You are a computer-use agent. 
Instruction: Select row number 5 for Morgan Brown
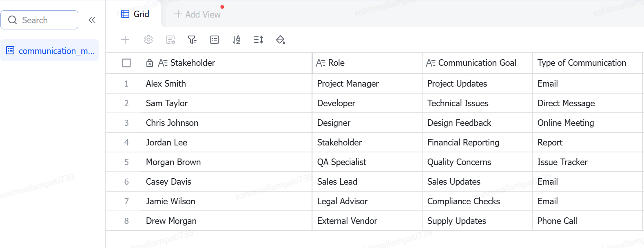click(x=126, y=162)
